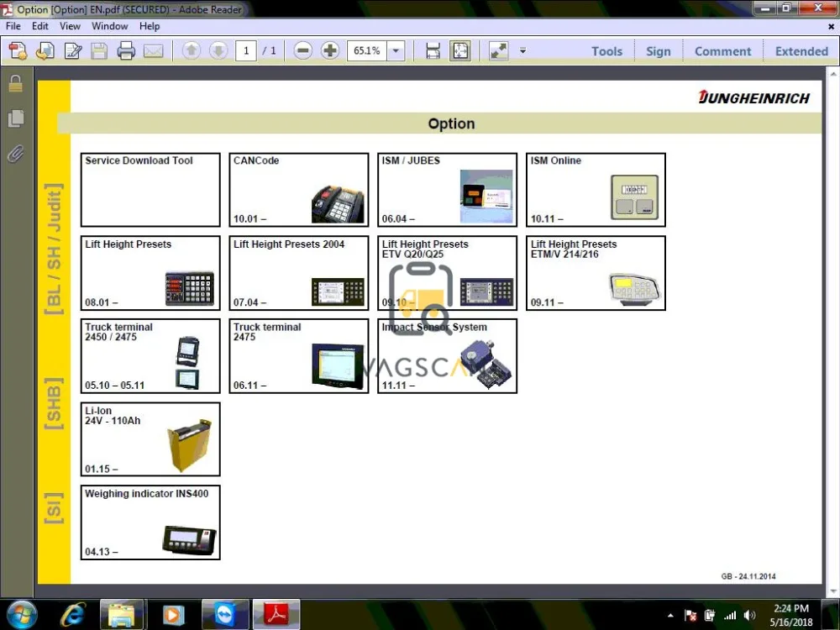Open the Page Thumbnails panel icon
Screen dimensions: 840x630
pos(15,118)
